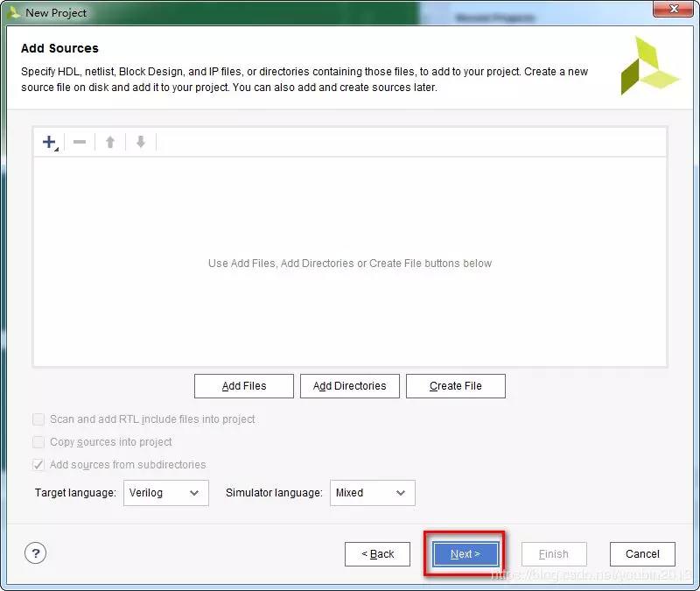This screenshot has height=591, width=700.
Task: Go back with the Back button
Action: click(x=377, y=554)
